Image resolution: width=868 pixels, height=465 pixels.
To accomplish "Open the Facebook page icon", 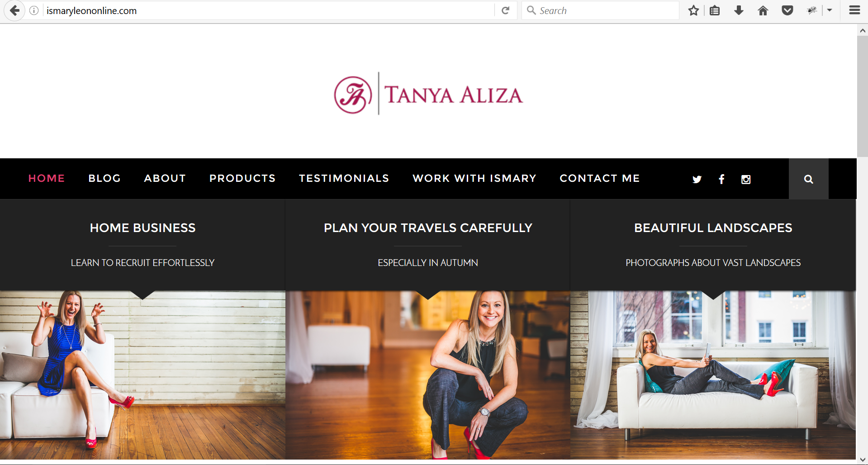I will pyautogui.click(x=721, y=179).
